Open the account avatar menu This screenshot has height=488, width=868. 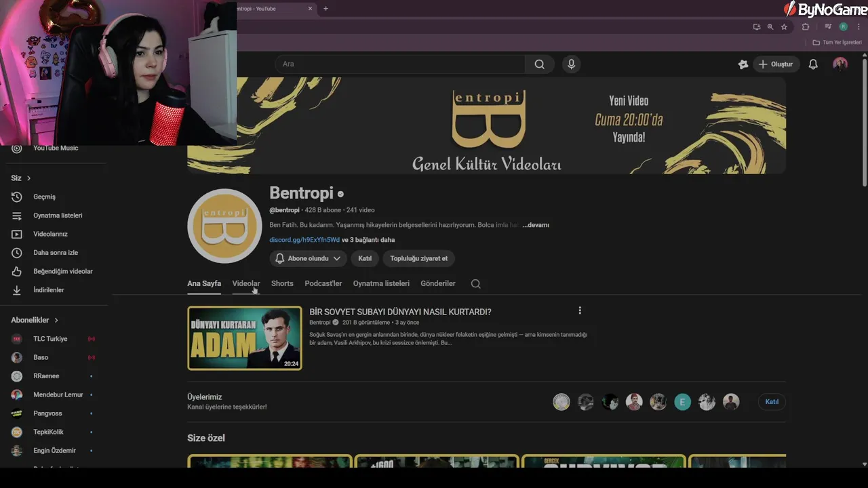point(840,64)
